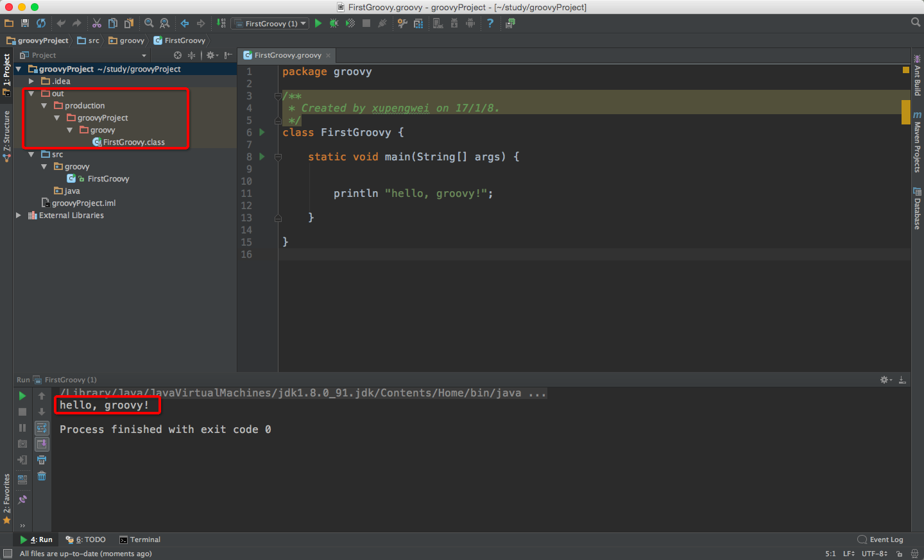Click the Scroll from Source target icon
Screen dimensions: 924x560
[x=178, y=55]
